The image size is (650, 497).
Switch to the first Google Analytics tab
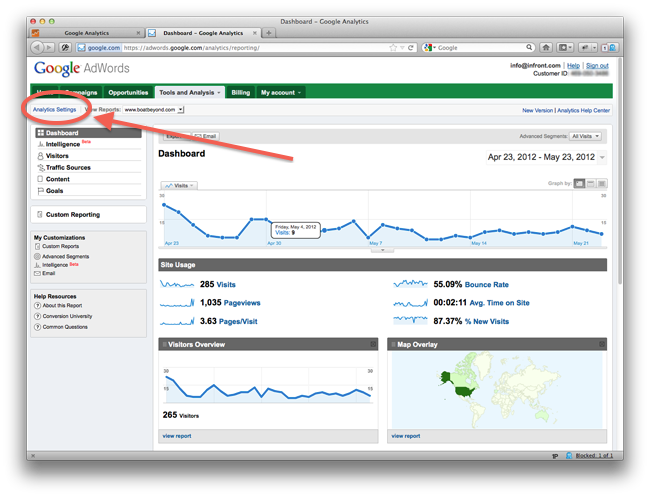tap(87, 33)
